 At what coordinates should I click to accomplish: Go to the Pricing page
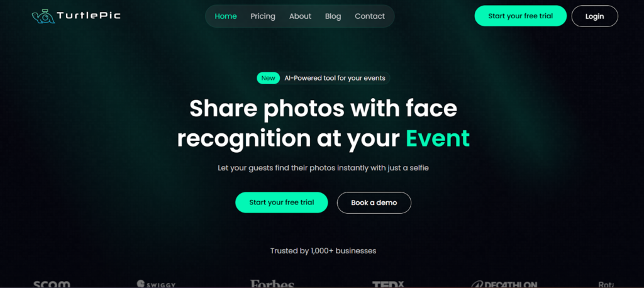point(263,16)
